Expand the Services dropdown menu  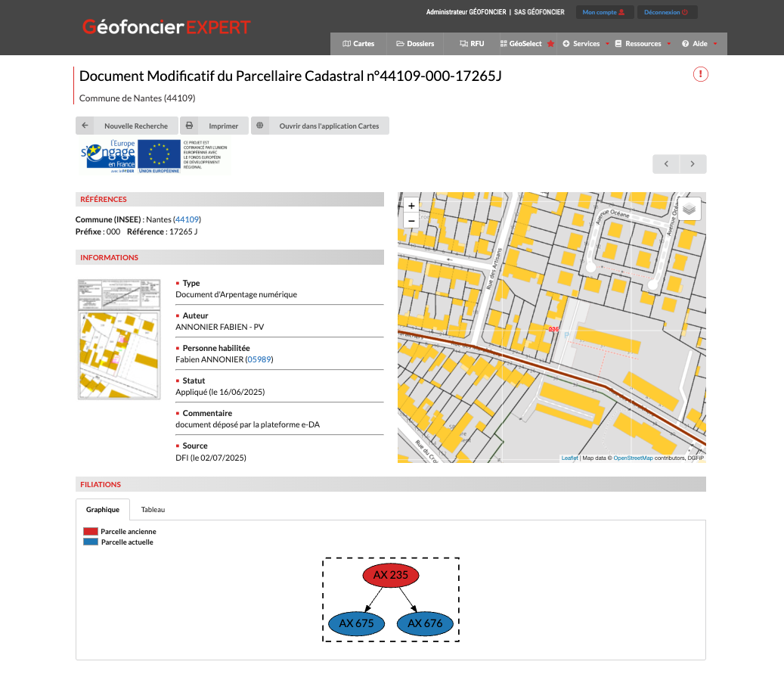point(586,44)
